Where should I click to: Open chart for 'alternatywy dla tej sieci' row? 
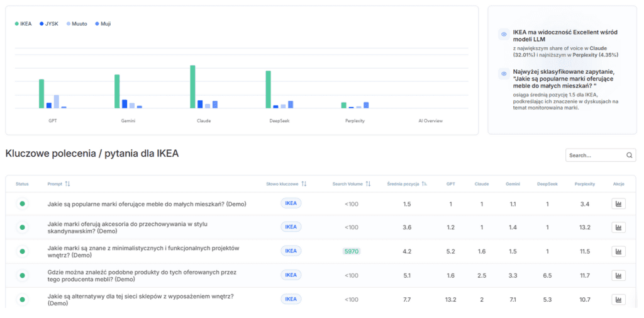[x=618, y=300]
